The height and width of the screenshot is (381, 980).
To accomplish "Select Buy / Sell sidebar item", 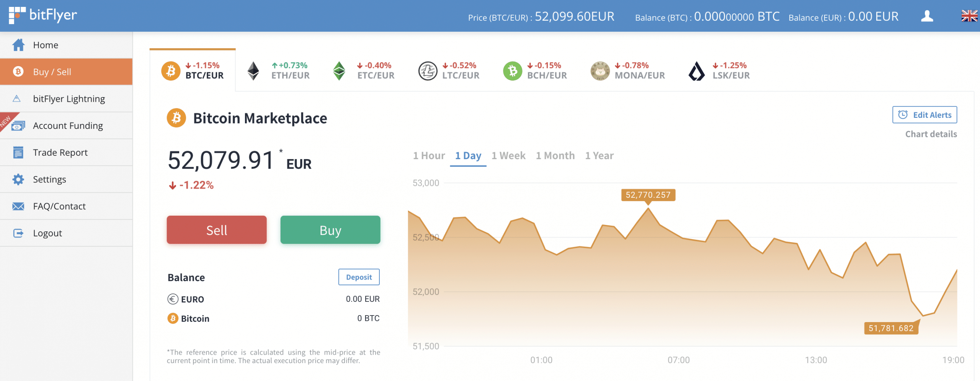I will pyautogui.click(x=66, y=72).
